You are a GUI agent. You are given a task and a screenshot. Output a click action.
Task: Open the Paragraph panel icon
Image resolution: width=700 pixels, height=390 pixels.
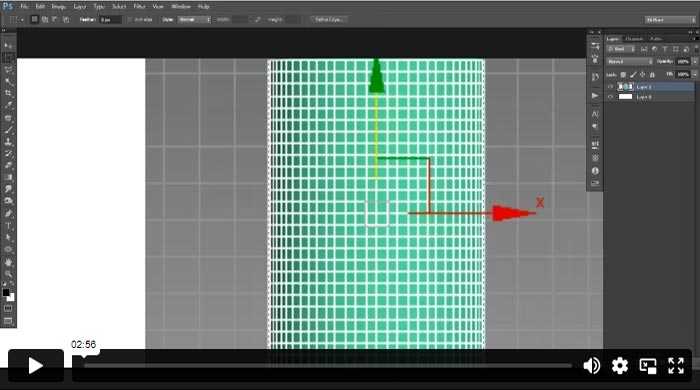pos(595,127)
